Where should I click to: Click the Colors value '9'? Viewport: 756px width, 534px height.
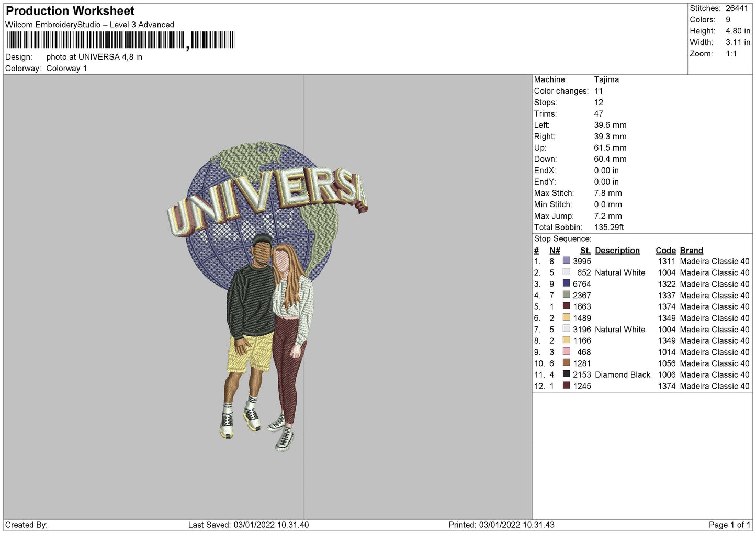pyautogui.click(x=728, y=20)
